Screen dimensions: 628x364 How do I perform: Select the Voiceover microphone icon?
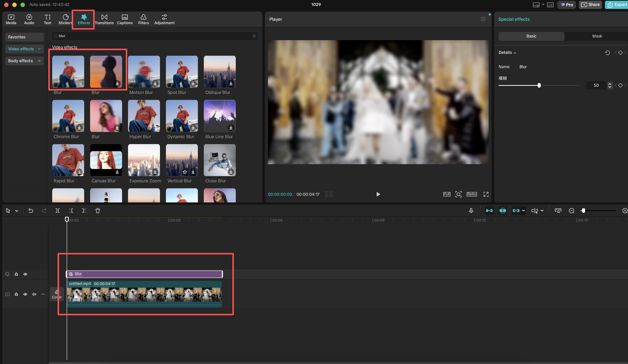[x=471, y=211]
